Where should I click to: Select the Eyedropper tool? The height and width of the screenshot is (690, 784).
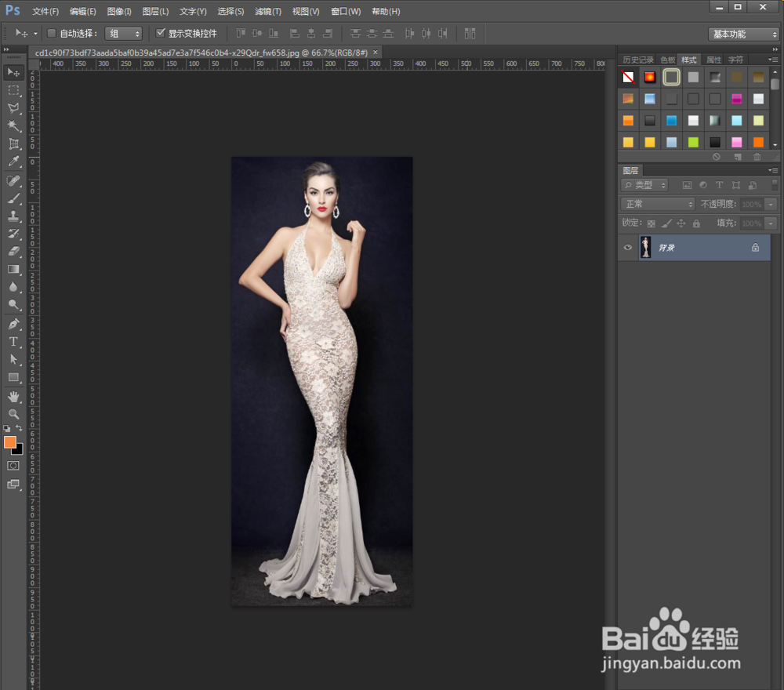point(13,161)
